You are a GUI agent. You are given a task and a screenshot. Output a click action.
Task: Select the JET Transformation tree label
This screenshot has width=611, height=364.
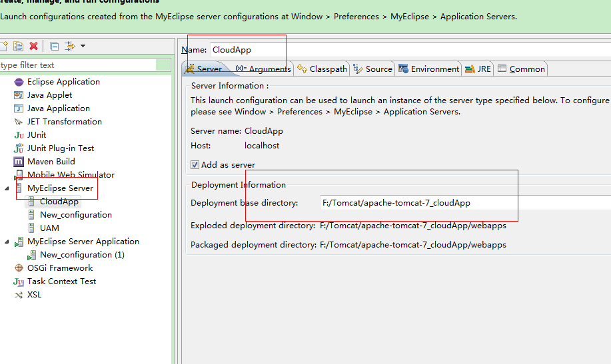pyautogui.click(x=65, y=122)
